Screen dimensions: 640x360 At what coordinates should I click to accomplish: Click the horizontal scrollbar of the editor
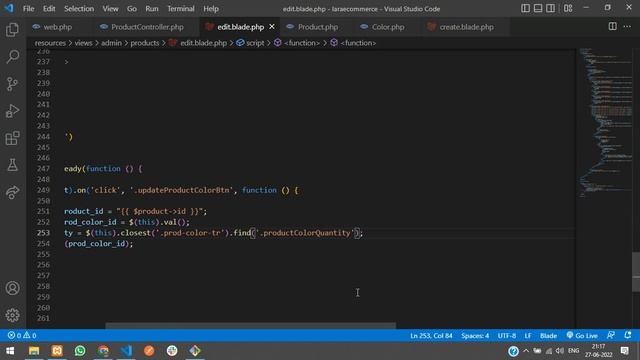251,326
